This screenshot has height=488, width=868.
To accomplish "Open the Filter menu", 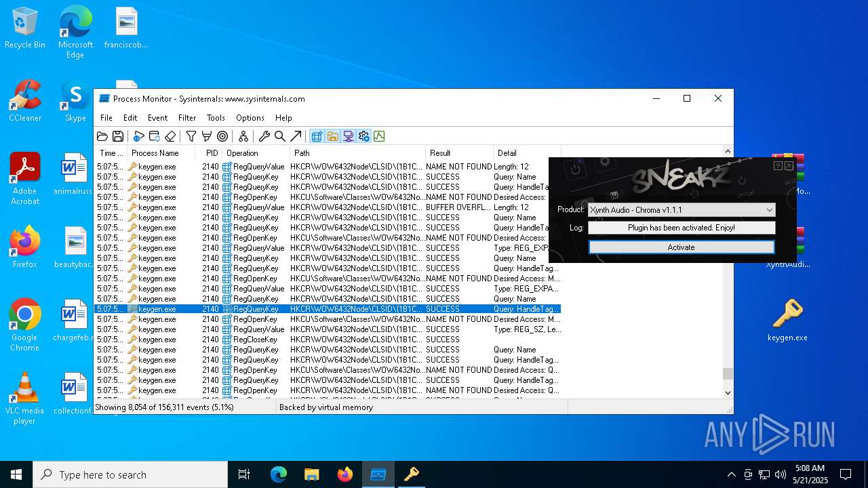I will point(187,118).
